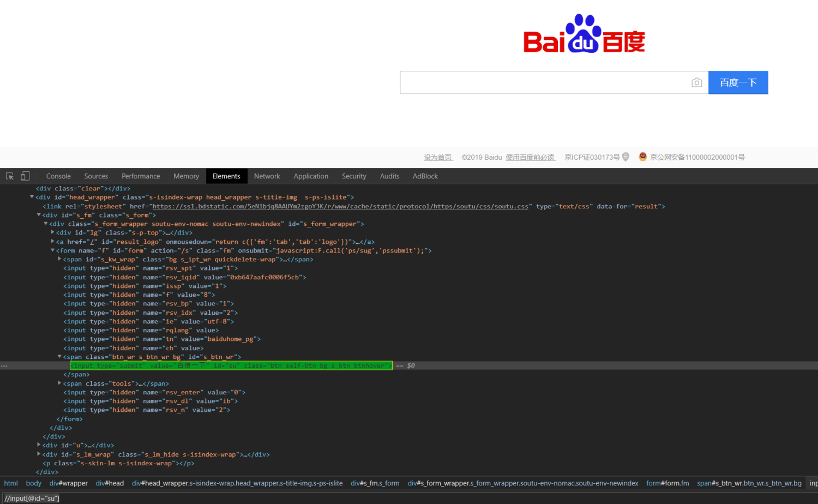Screen dimensions: 818x504
Task: Expand the div#u node
Action: coord(39,445)
